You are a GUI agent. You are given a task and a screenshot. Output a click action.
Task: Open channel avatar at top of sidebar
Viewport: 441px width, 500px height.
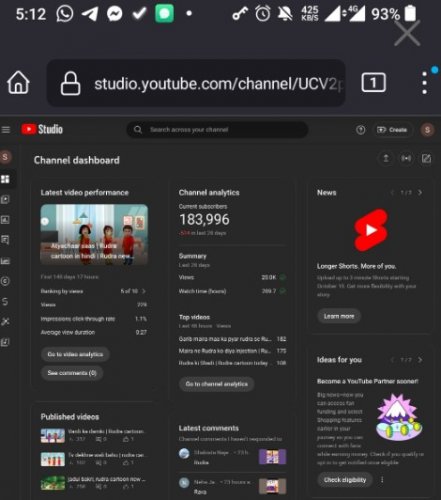tap(5, 157)
